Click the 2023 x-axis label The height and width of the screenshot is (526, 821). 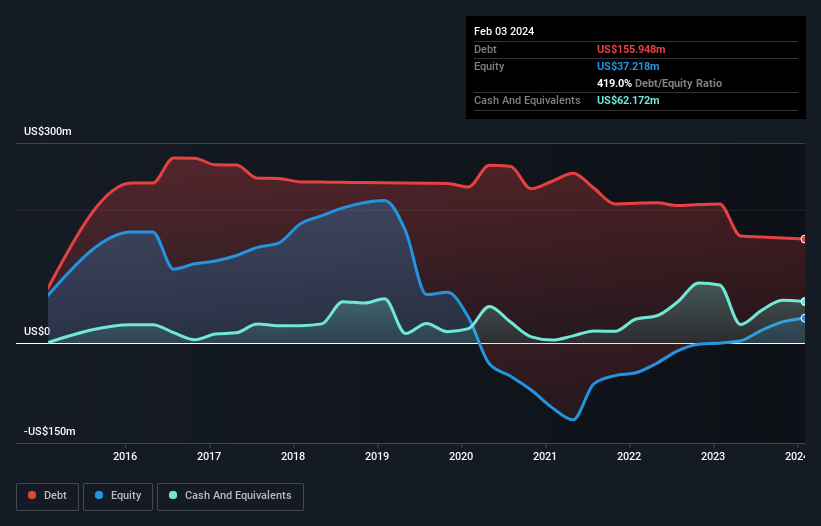(713, 456)
